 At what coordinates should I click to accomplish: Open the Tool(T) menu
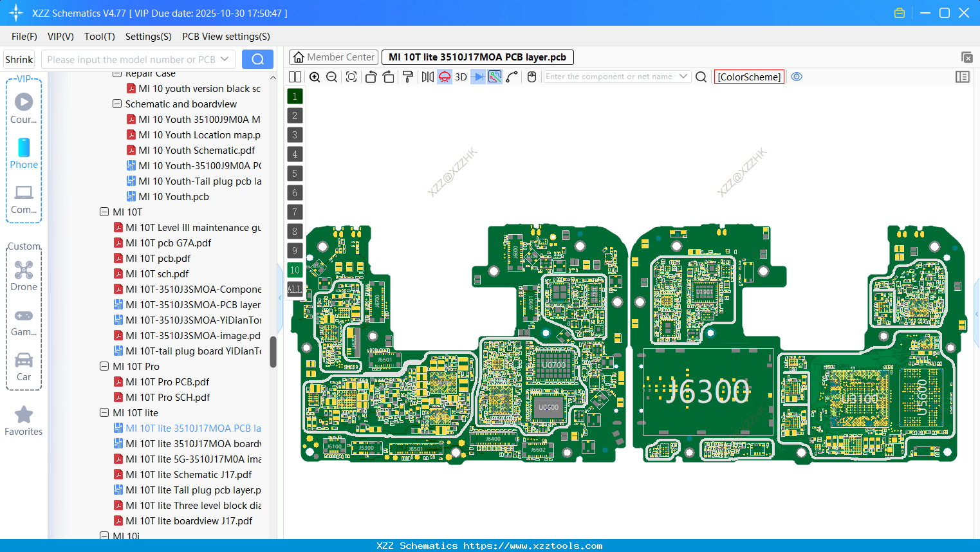tap(99, 37)
